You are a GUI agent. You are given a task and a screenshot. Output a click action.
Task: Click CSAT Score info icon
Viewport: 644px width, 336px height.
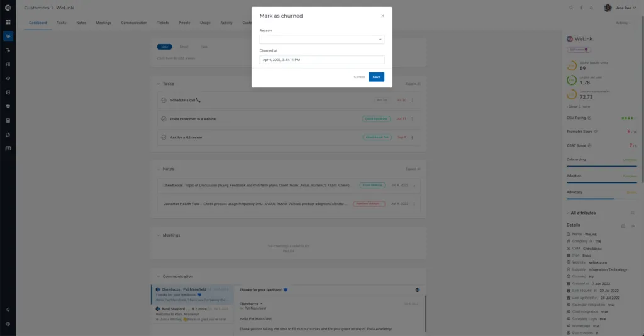[x=589, y=145]
